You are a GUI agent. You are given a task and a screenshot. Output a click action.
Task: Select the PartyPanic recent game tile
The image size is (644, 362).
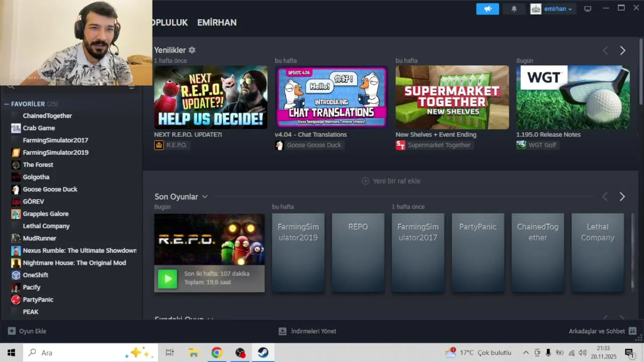point(478,253)
